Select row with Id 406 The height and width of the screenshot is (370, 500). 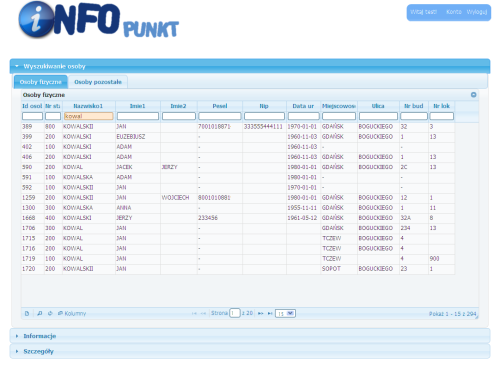click(x=238, y=157)
